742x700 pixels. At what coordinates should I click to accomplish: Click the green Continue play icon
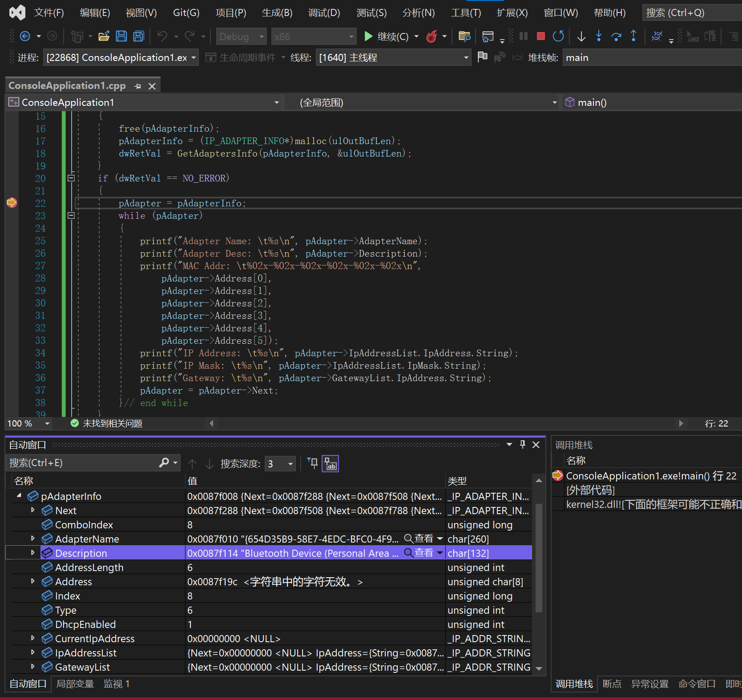pos(368,36)
